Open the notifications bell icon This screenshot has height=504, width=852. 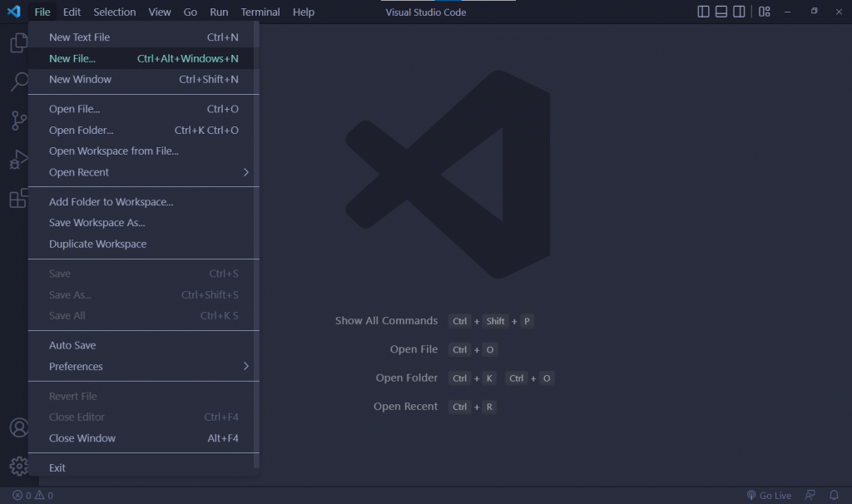click(834, 495)
